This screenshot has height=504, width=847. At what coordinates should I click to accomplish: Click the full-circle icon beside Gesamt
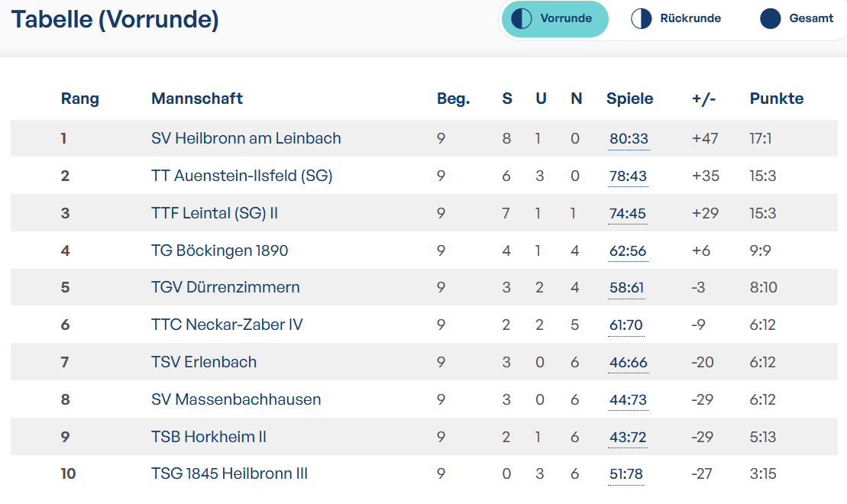click(x=771, y=19)
